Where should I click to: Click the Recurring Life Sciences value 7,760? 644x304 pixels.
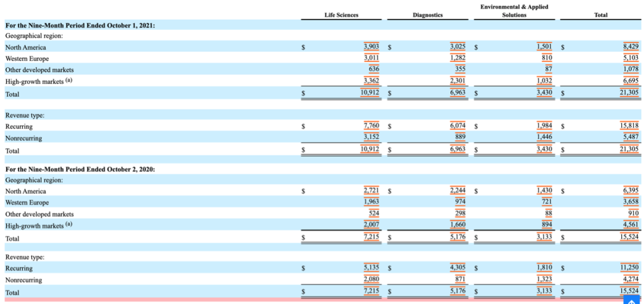coord(371,126)
